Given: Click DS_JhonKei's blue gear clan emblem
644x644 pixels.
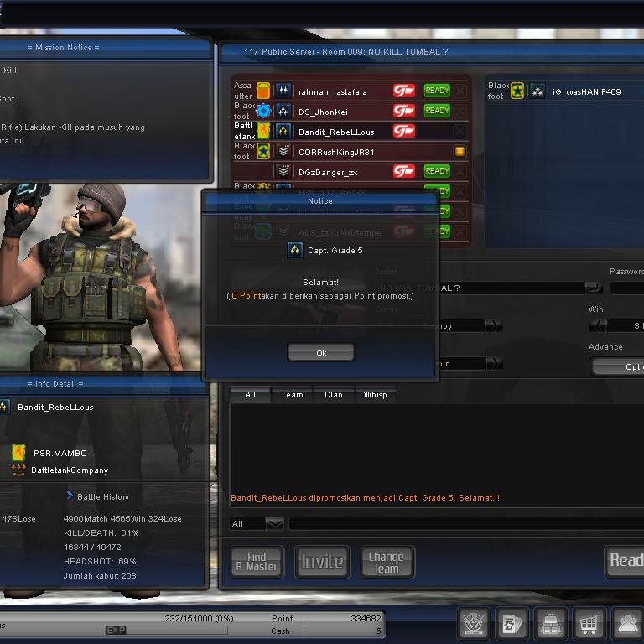Looking at the screenshot, I should click(263, 111).
